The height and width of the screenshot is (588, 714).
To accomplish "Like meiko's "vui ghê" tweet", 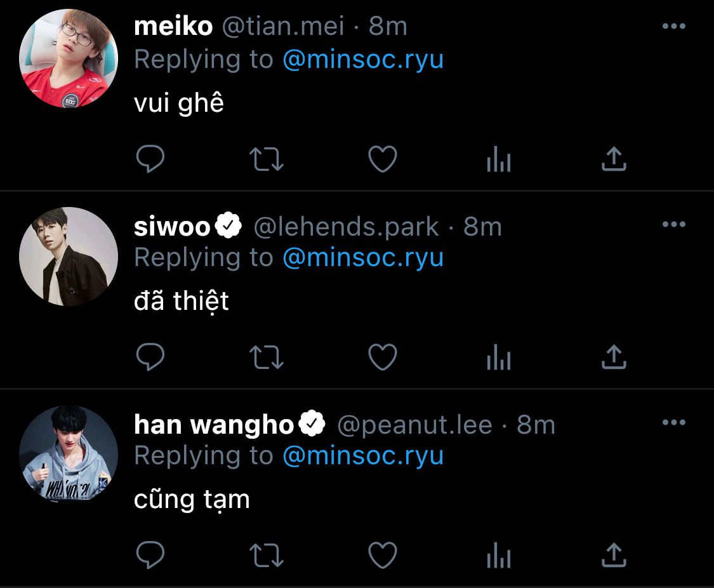I will pyautogui.click(x=383, y=159).
